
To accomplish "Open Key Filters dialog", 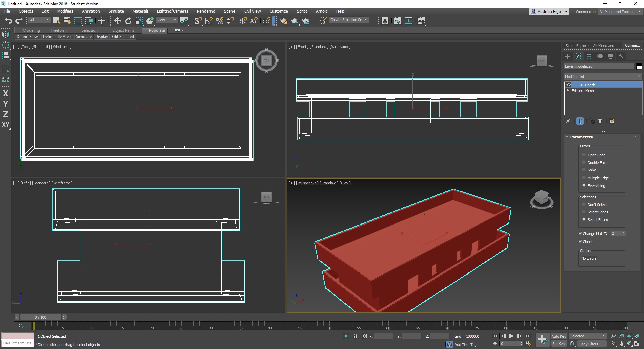I will click(592, 344).
